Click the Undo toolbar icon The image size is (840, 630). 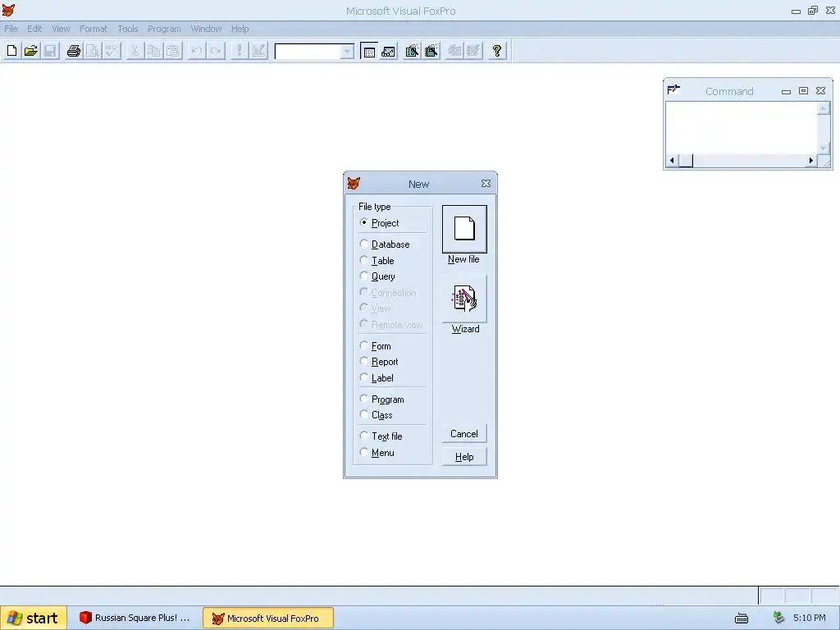(197, 51)
